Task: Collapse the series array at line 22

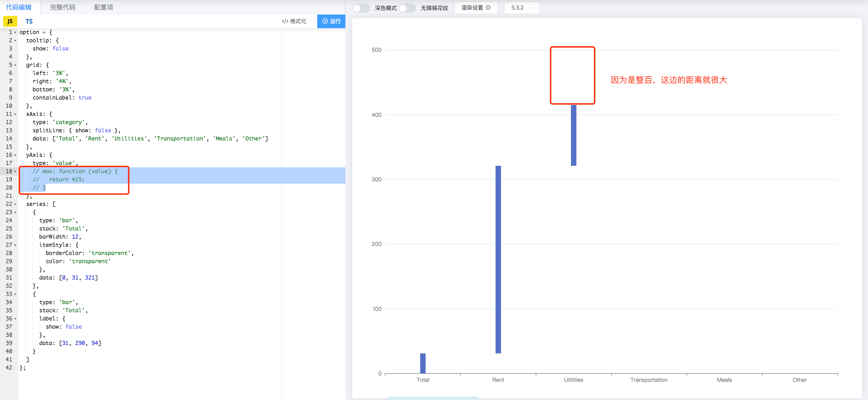Action: [x=15, y=204]
